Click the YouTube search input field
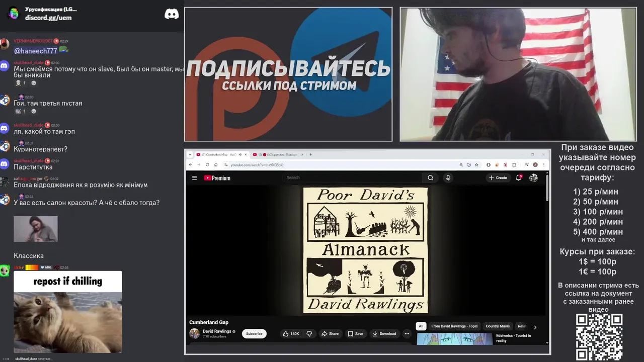Viewport: 644px width, 362px height. pyautogui.click(x=353, y=177)
